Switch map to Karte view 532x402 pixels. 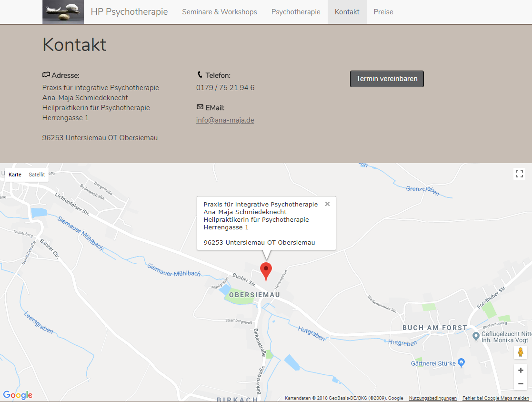click(x=15, y=175)
